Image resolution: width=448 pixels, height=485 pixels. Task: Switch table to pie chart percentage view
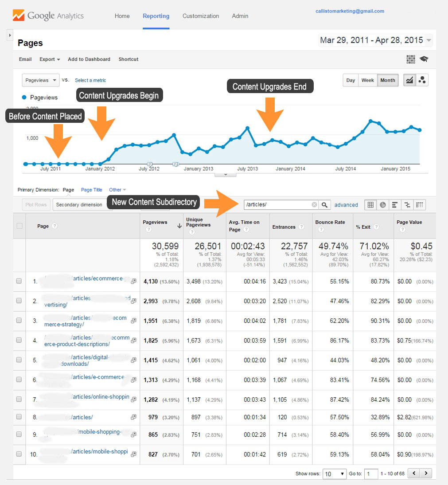382,205
